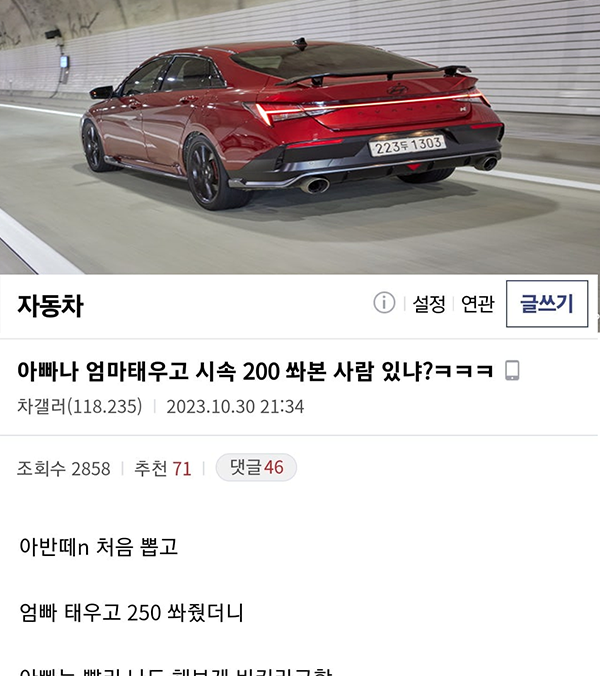Image resolution: width=600 pixels, height=676 pixels.
Task: Click the body line 엄빠 태우고 250 쏴줬더니
Action: click(131, 612)
